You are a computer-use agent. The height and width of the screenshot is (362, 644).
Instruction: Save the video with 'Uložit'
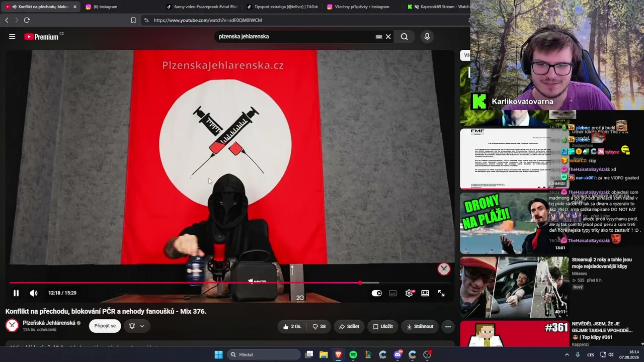point(383,326)
